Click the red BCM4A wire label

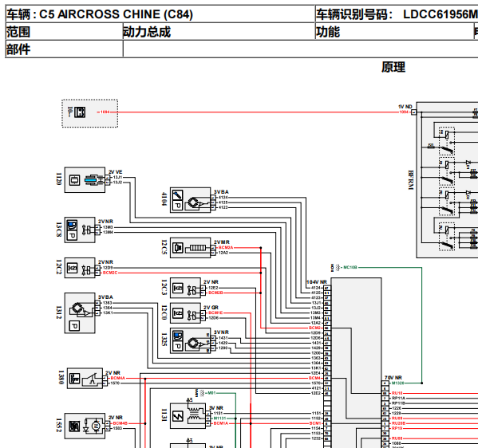117,378
